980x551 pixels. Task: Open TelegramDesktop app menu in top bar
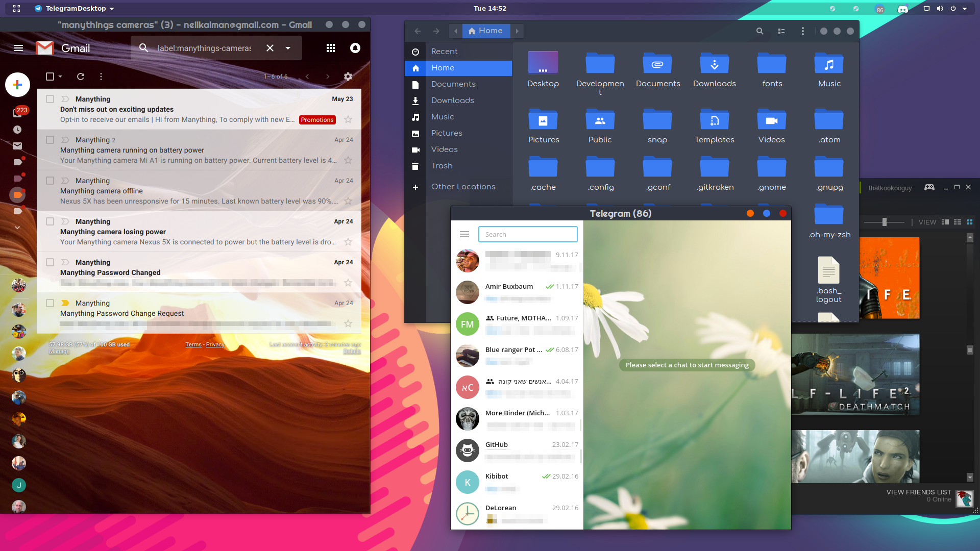pyautogui.click(x=75, y=9)
